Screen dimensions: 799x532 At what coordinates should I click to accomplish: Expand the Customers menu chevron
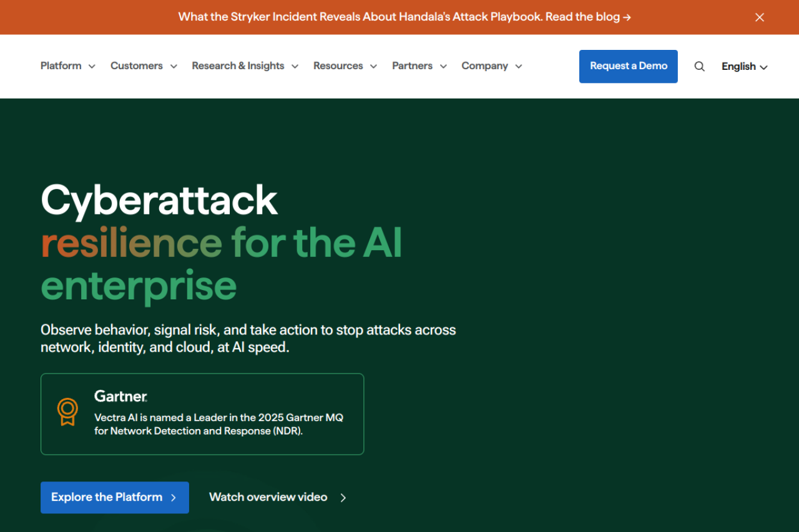(174, 66)
